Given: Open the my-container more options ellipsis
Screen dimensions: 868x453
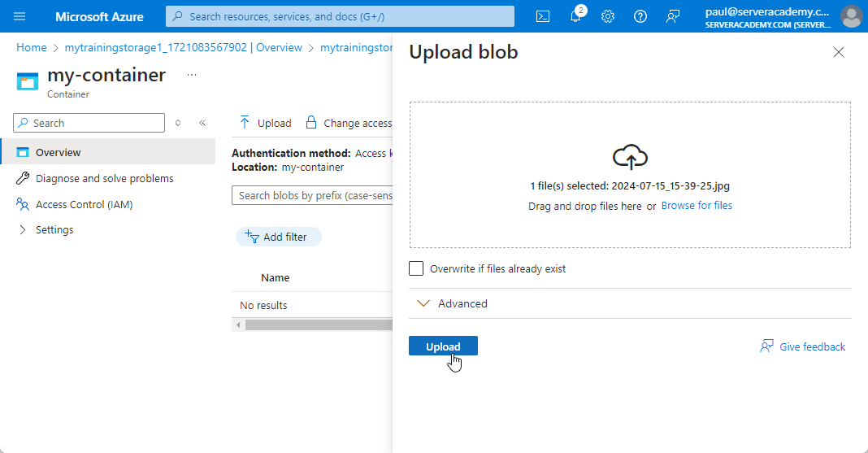Looking at the screenshot, I should point(192,75).
